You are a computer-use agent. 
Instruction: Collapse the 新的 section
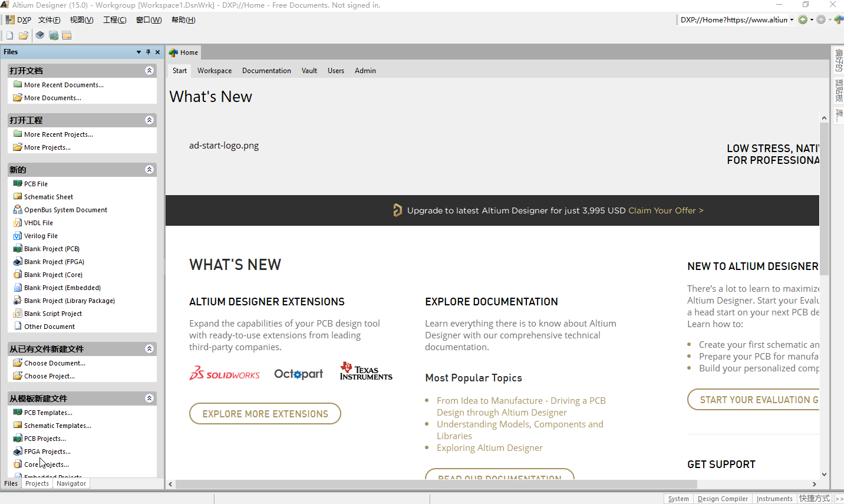click(149, 170)
